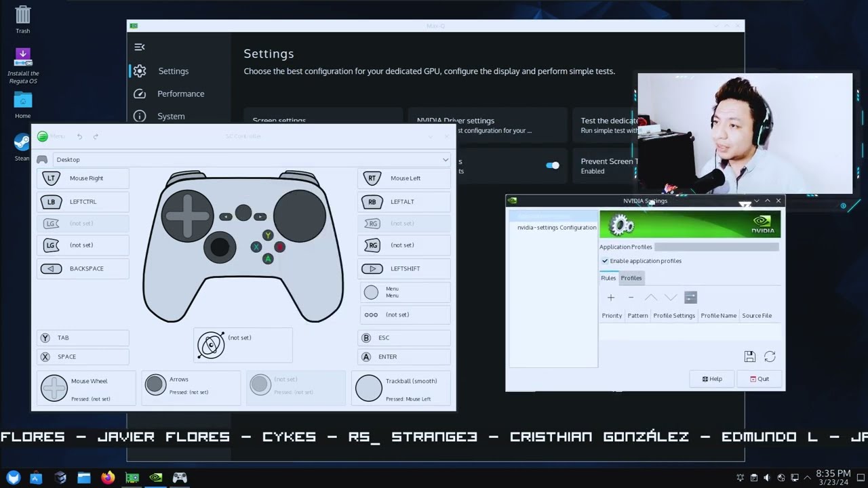The width and height of the screenshot is (868, 488).
Task: Click the gamepad icon in the taskbar
Action: [x=180, y=477]
